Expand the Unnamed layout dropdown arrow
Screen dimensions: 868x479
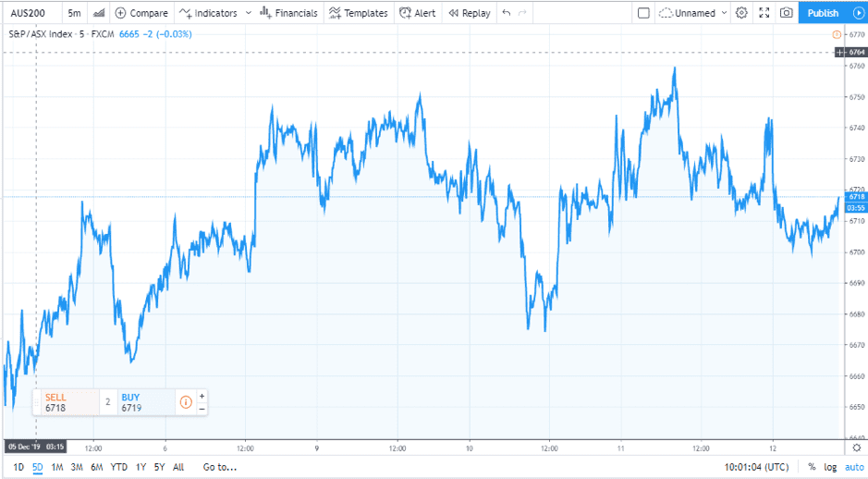(x=723, y=13)
